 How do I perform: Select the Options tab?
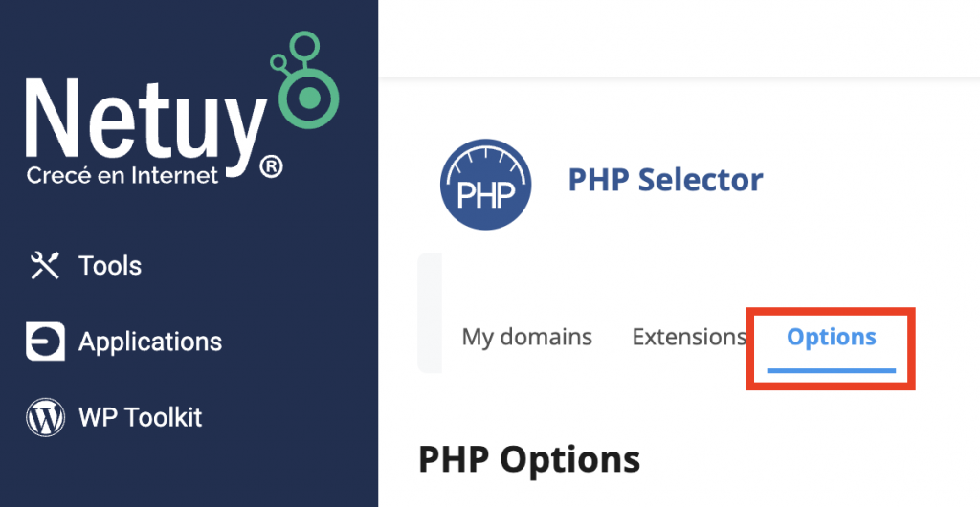pyautogui.click(x=832, y=337)
